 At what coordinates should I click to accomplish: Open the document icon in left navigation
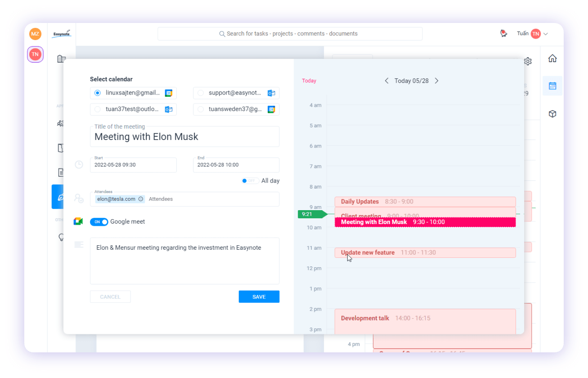point(62,172)
